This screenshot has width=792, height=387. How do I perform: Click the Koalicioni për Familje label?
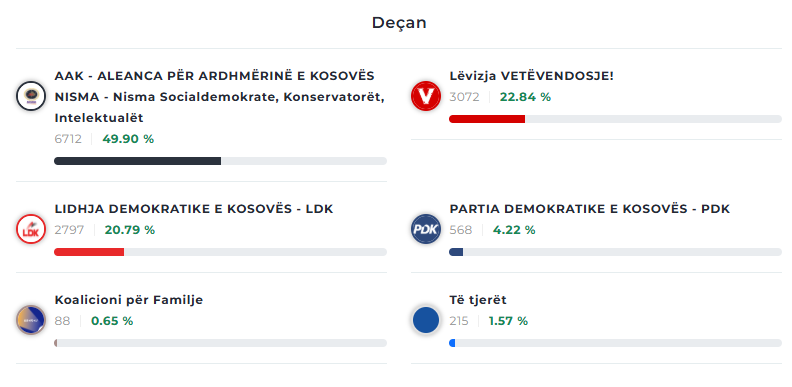(x=129, y=300)
